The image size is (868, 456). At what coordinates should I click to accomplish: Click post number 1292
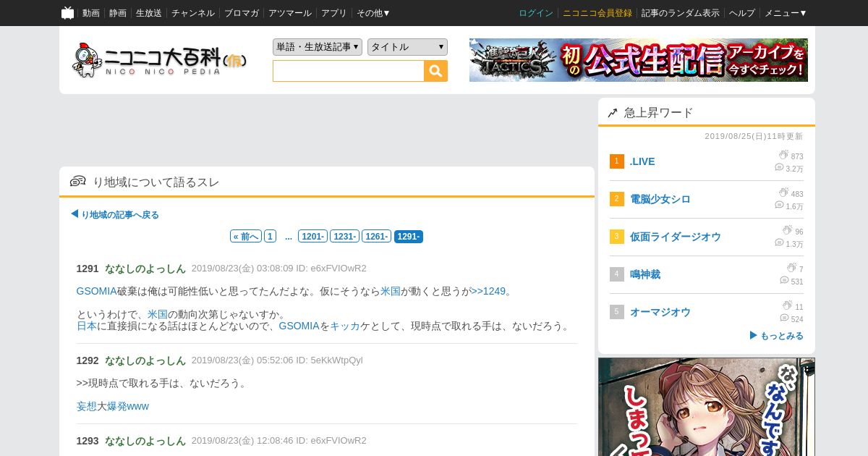(x=88, y=360)
